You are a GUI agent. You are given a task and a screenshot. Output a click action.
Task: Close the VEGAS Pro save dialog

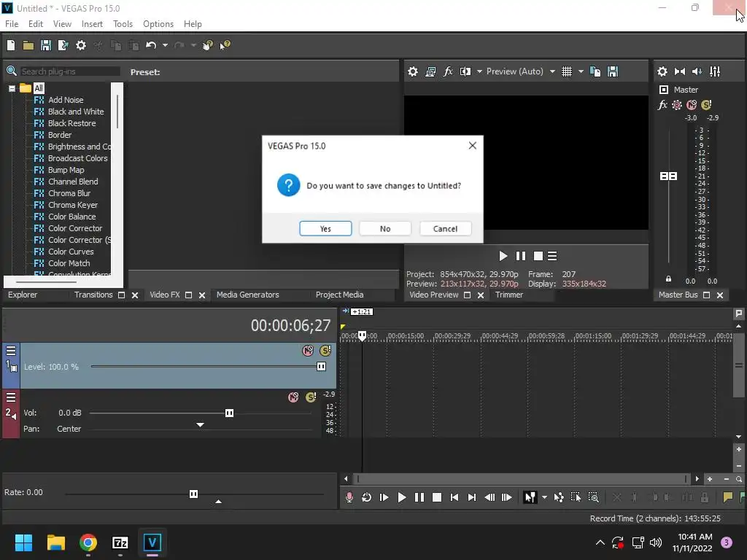pyautogui.click(x=472, y=146)
